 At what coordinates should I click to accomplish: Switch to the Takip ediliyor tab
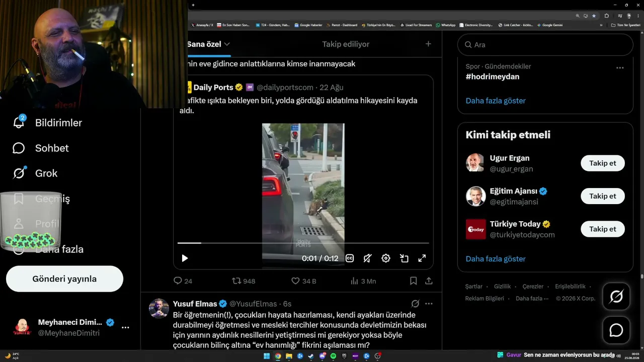click(346, 44)
